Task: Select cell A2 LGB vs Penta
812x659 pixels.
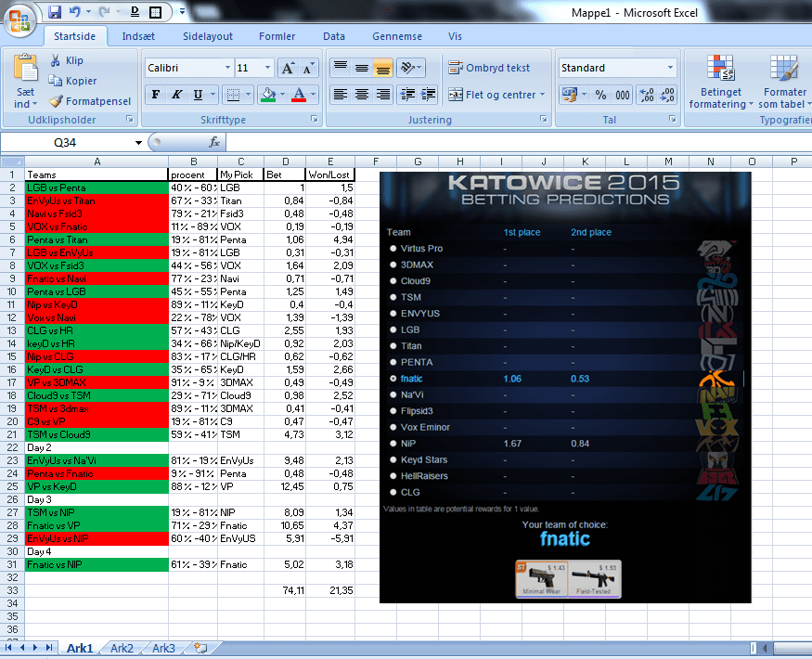Action: tap(97, 187)
